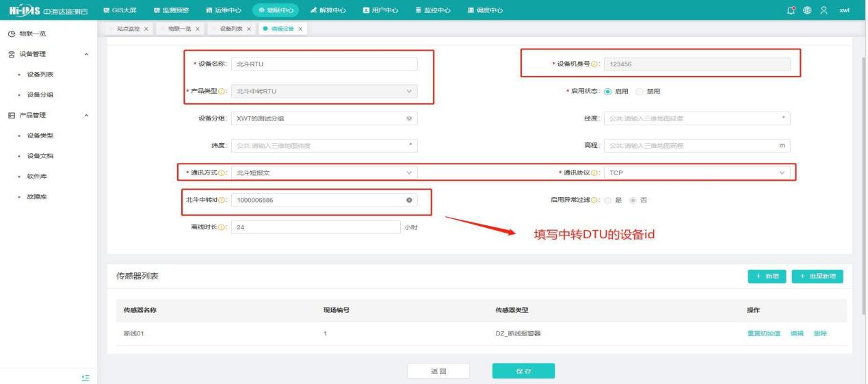Click the 保存 button

click(523, 370)
